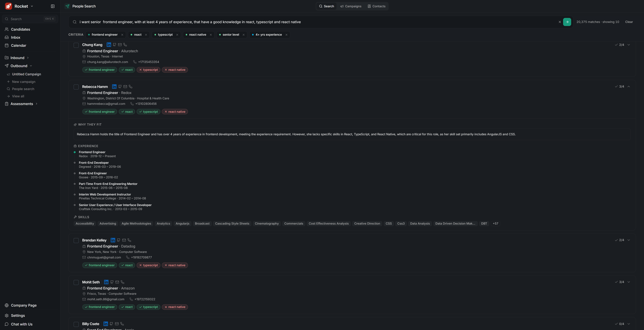Select Mohit Seth's checkbox

[76, 282]
